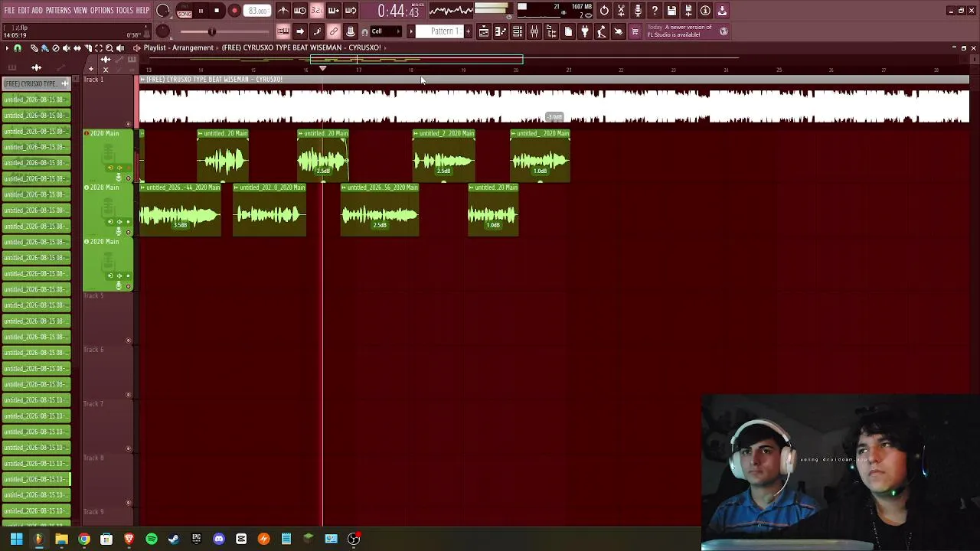
Task: Open the ADD menu
Action: click(x=38, y=11)
